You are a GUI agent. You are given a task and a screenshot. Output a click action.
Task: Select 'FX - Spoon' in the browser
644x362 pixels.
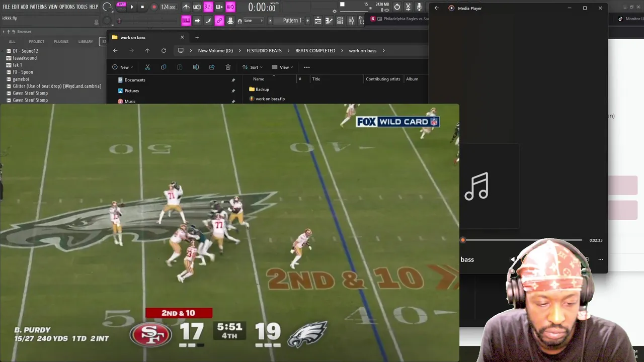tap(23, 72)
